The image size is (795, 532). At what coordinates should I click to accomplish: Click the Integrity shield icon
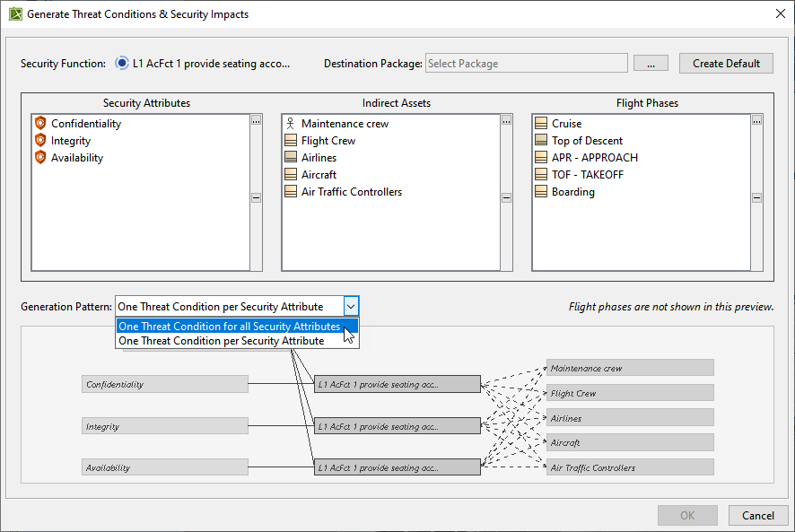pyautogui.click(x=39, y=141)
